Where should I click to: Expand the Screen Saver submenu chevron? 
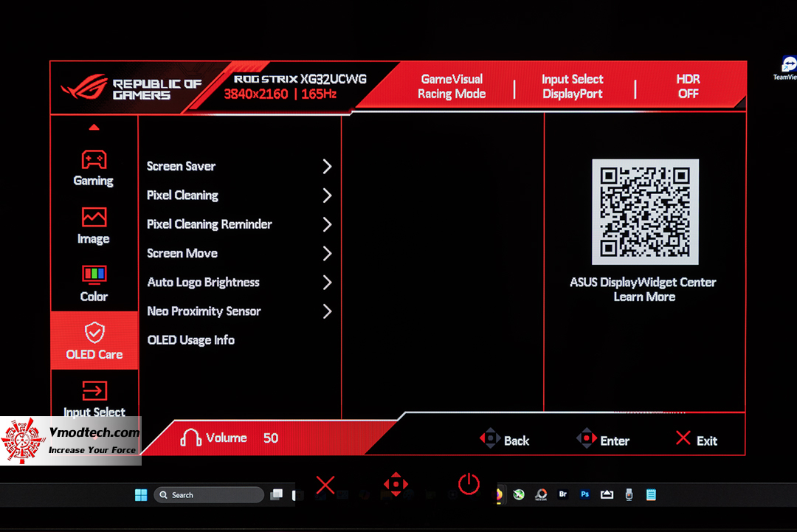pyautogui.click(x=328, y=166)
